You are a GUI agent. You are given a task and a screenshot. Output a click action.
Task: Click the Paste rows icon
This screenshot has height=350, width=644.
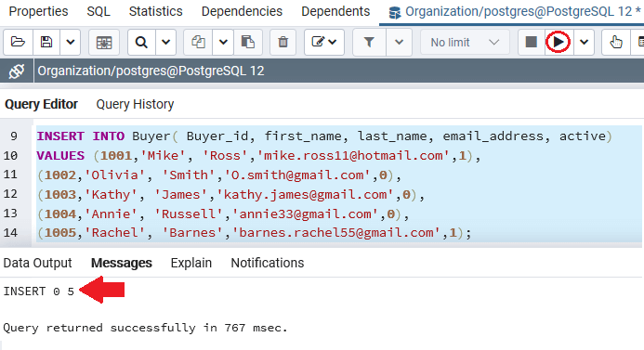248,42
